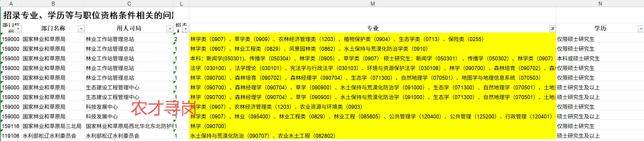Select column L by its letter header
This screenshot has height=141, width=644.
[181, 3]
